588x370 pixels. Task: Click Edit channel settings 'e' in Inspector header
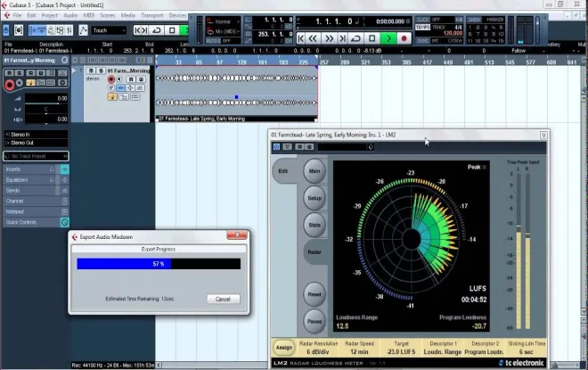tap(64, 60)
